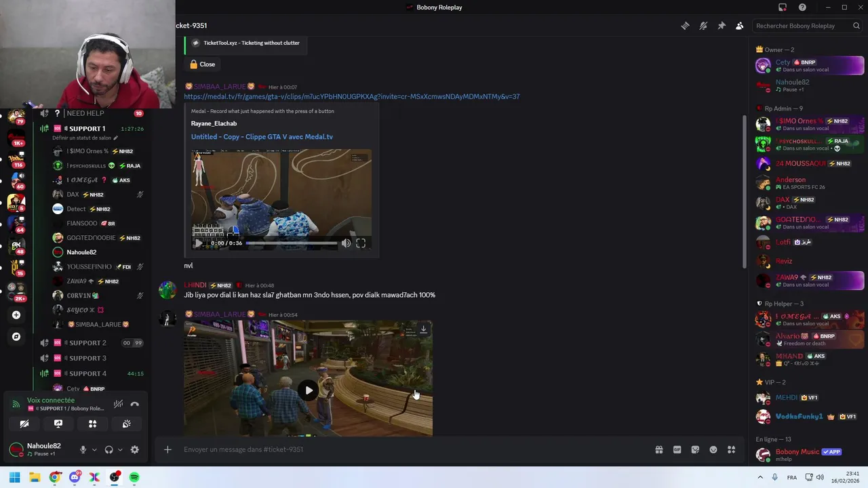
Task: Edit 'Définir un statut de salon'
Action: pyautogui.click(x=85, y=138)
